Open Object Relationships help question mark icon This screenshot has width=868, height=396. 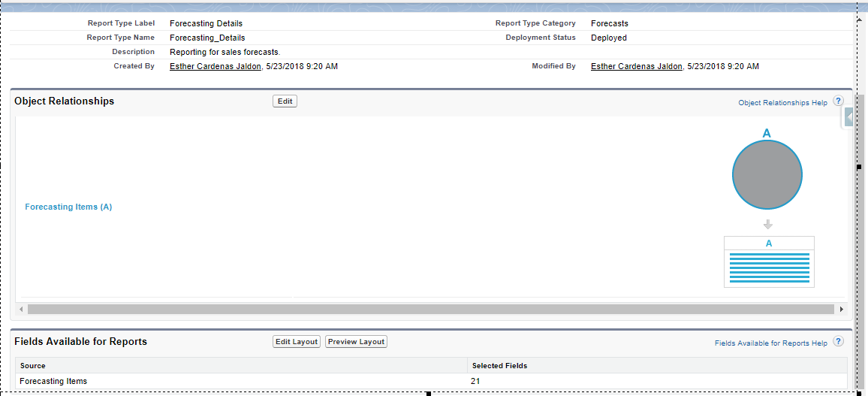click(839, 101)
